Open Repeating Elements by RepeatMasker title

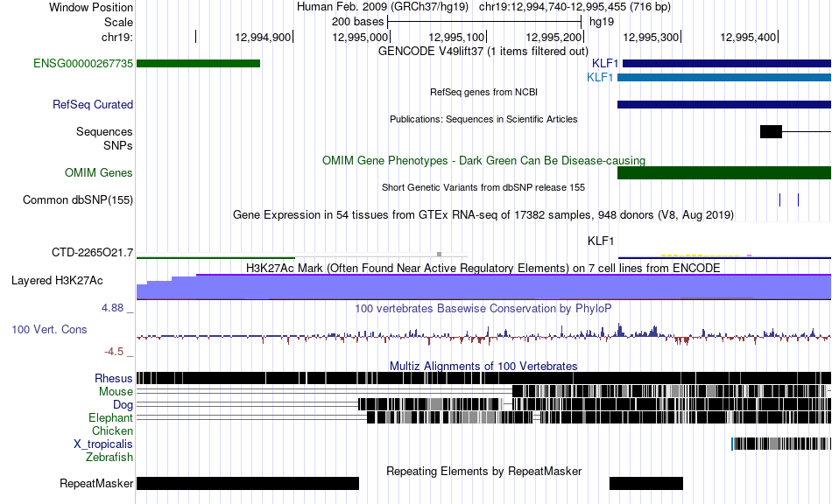tap(483, 471)
